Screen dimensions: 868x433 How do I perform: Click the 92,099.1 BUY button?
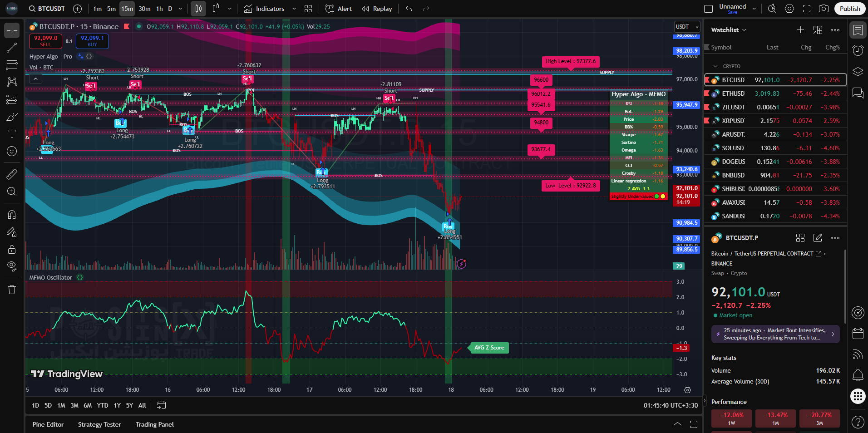[x=92, y=41]
